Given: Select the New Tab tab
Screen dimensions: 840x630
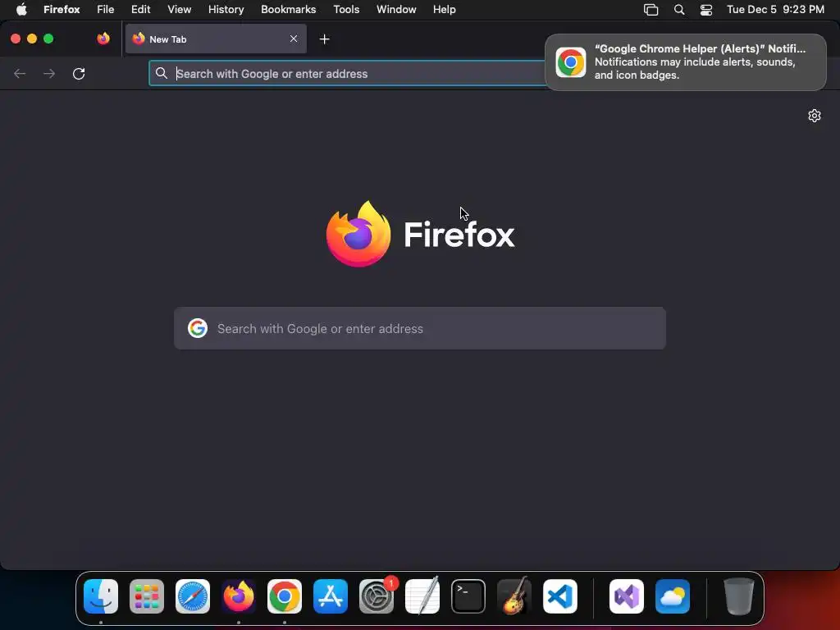Looking at the screenshot, I should click(x=216, y=39).
